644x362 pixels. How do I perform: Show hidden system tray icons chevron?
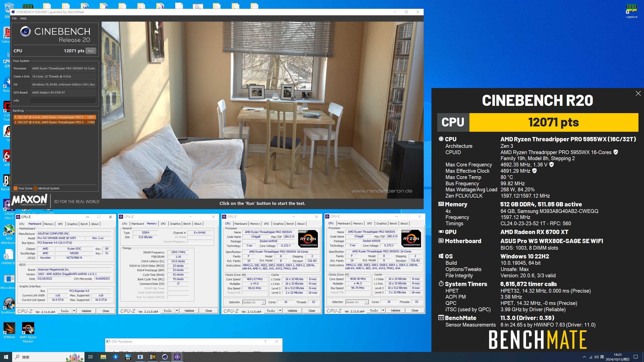point(584,357)
